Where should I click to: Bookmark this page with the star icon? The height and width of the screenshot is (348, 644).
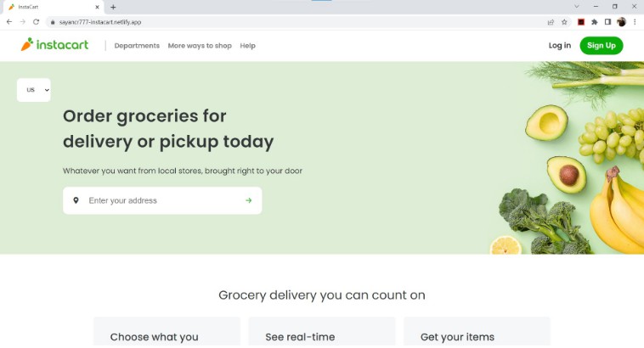[564, 21]
